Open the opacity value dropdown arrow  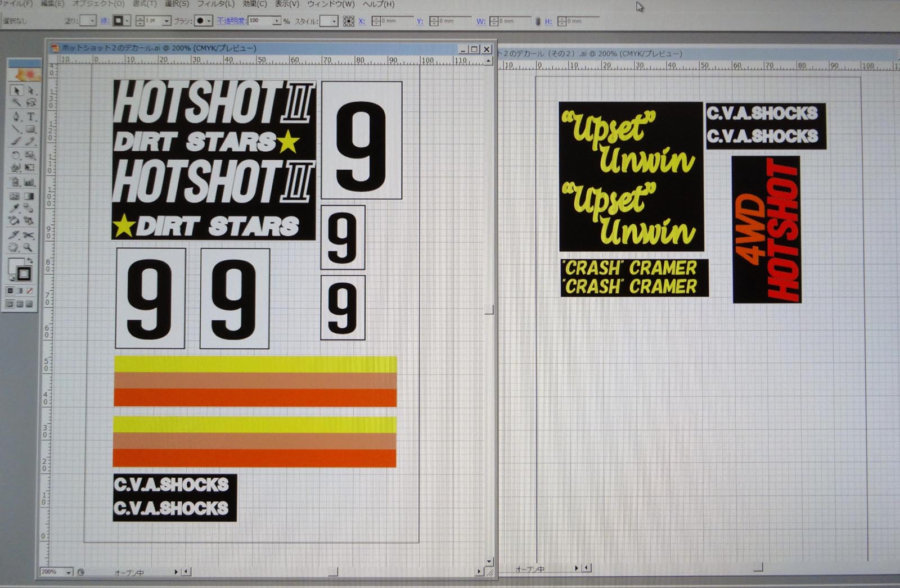[277, 21]
